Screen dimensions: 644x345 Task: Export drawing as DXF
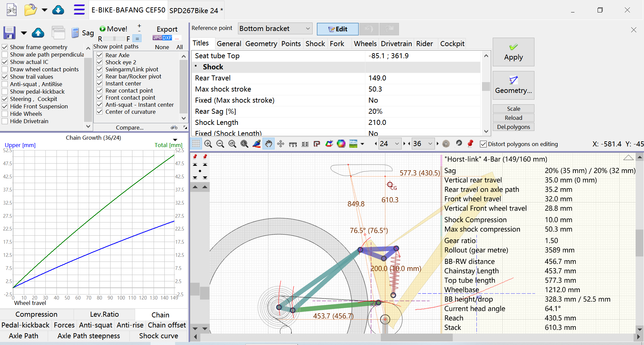coord(167,38)
